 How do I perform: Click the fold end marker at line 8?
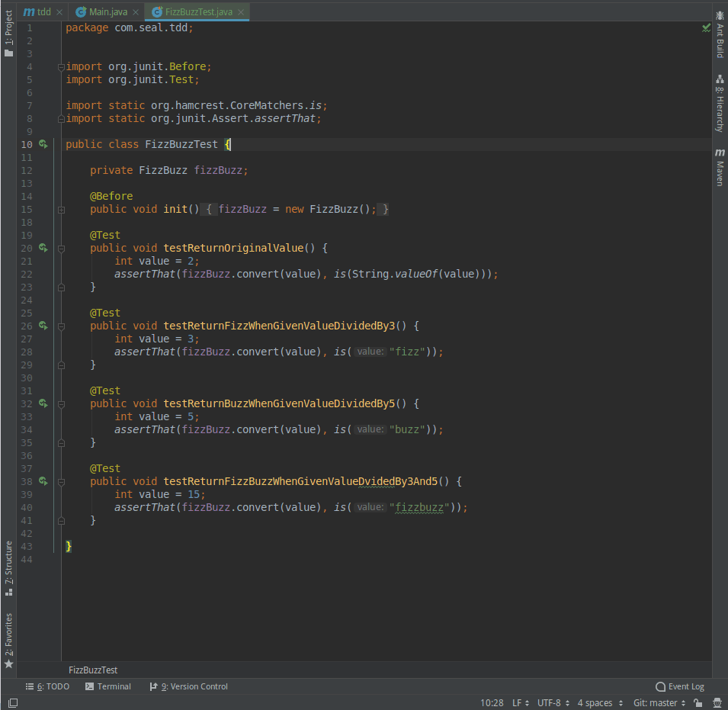pos(61,119)
